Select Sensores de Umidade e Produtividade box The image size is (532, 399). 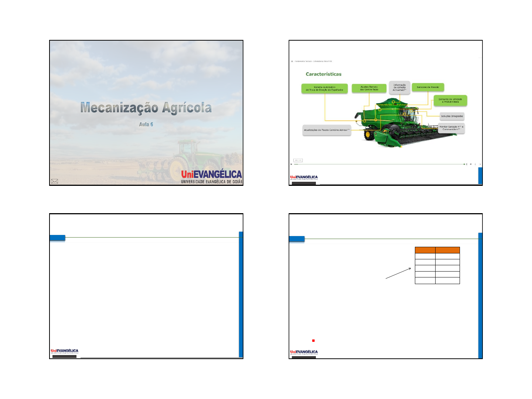(x=450, y=100)
